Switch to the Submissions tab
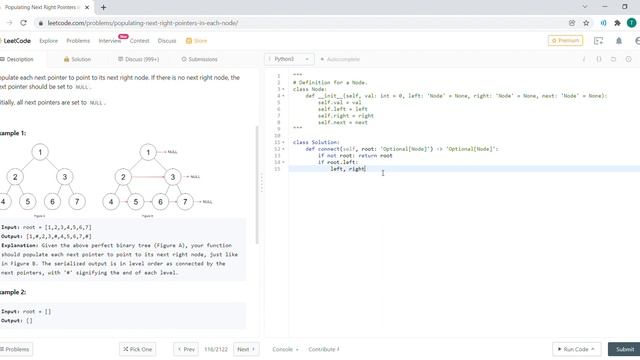The height and width of the screenshot is (360, 640). [200, 59]
